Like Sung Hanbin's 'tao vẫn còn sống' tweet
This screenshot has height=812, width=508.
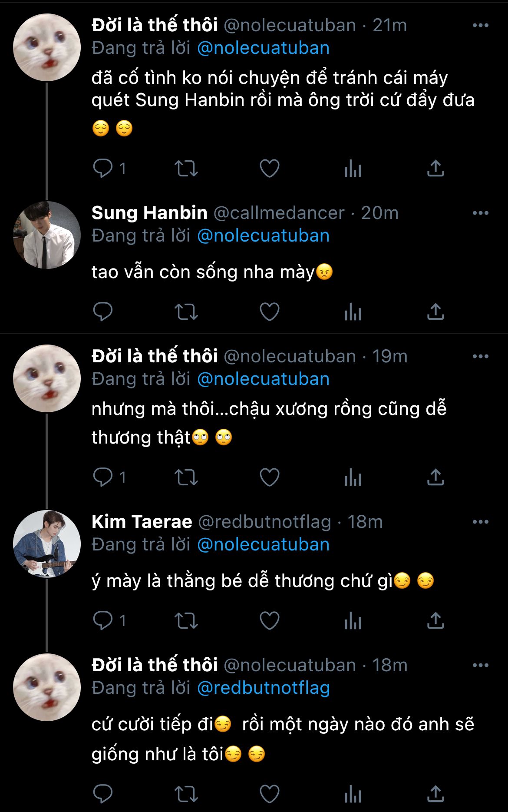pos(269,312)
